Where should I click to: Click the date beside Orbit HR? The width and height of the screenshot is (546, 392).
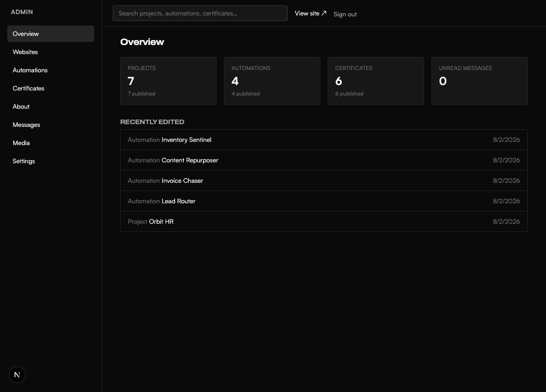click(x=506, y=221)
